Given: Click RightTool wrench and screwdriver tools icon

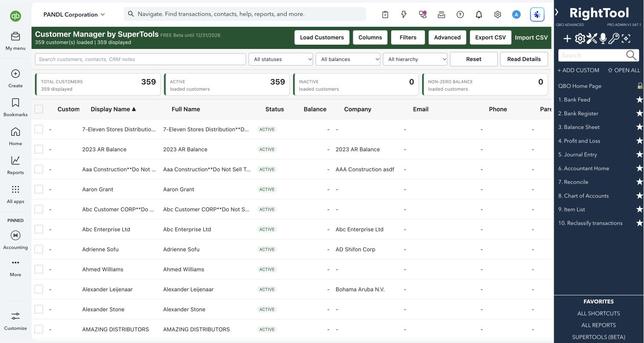Looking at the screenshot, I should (592, 39).
